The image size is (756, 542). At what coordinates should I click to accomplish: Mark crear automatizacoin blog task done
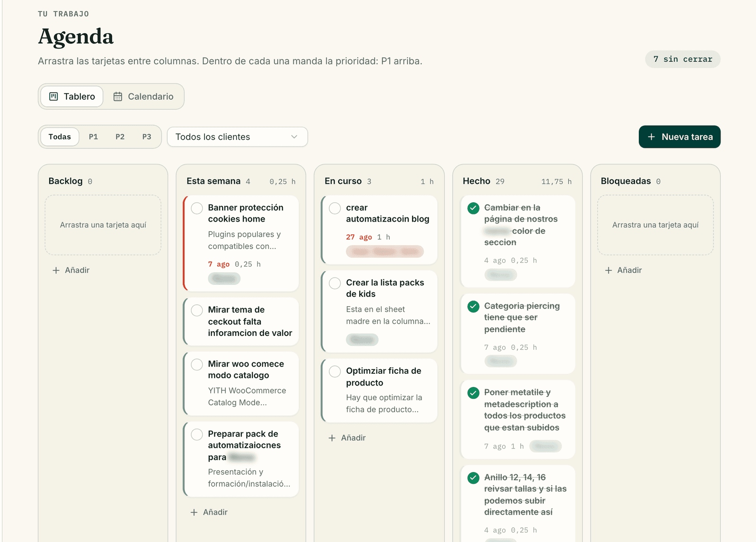pyautogui.click(x=335, y=208)
